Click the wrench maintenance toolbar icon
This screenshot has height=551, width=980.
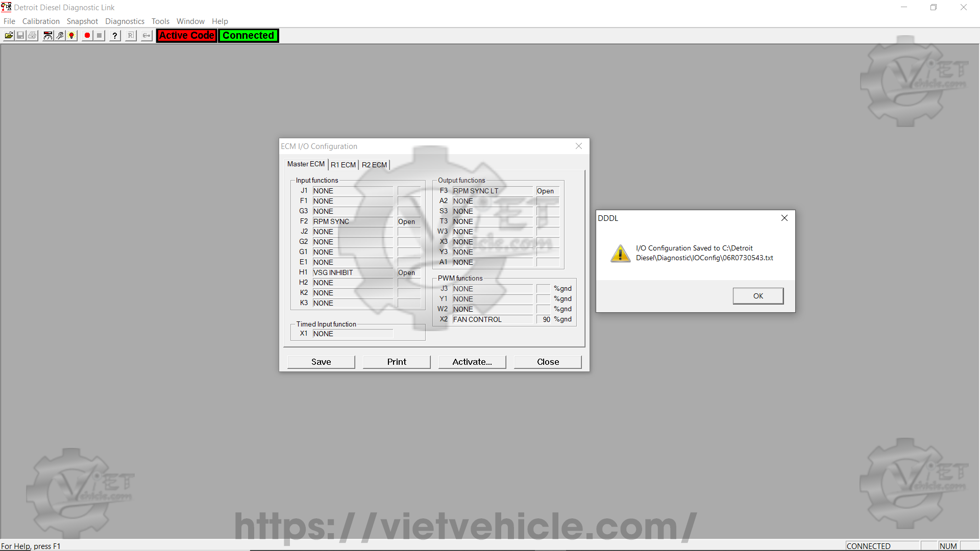(60, 35)
